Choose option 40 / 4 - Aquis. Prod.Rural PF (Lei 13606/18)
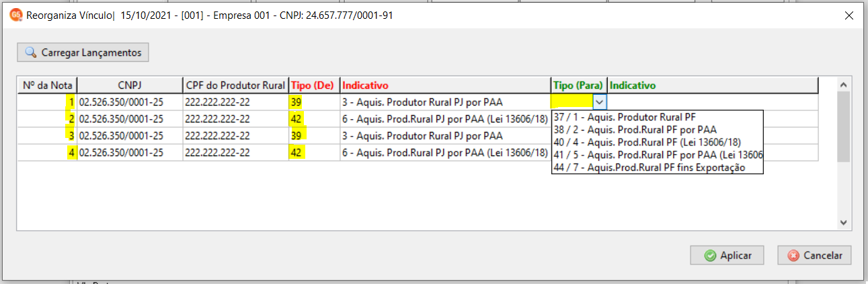Viewport: 868px width, 284px height. pos(657,142)
